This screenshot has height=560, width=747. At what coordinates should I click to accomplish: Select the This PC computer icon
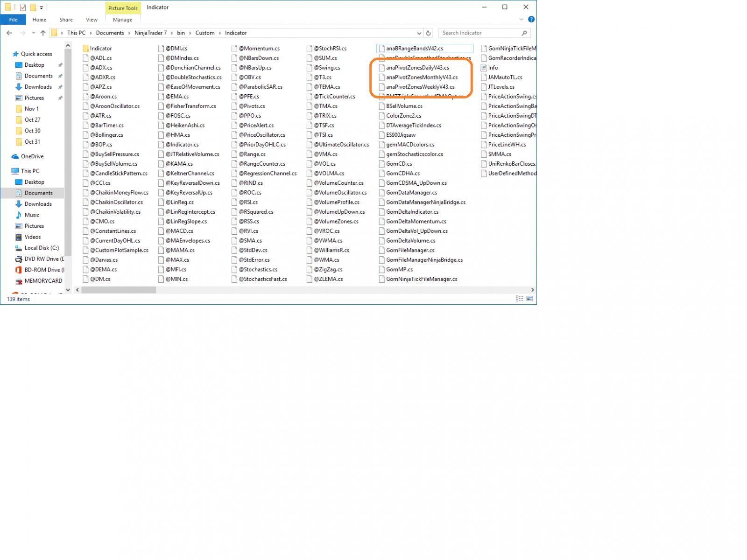15,171
